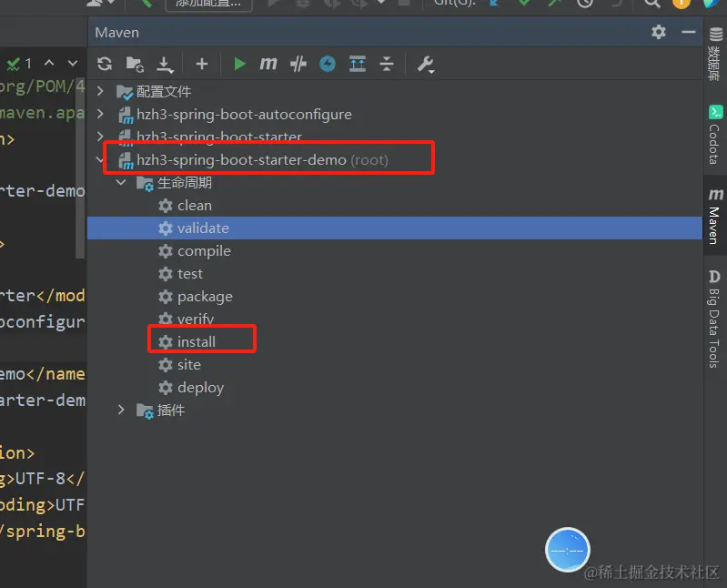Select the clean lifecycle goal

tap(185, 206)
